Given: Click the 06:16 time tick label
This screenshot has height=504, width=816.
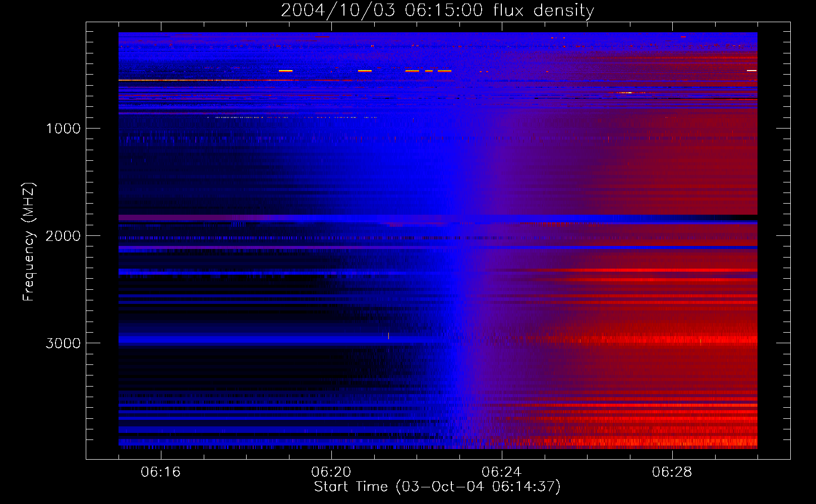Looking at the screenshot, I should [161, 472].
